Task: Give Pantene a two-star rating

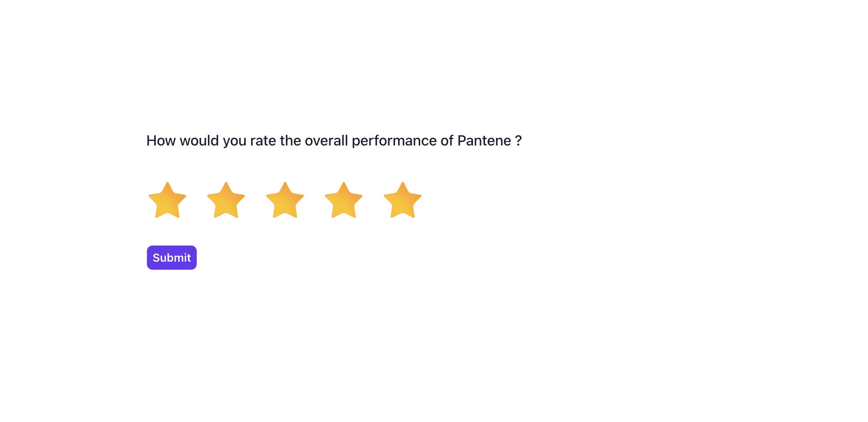Action: [226, 201]
